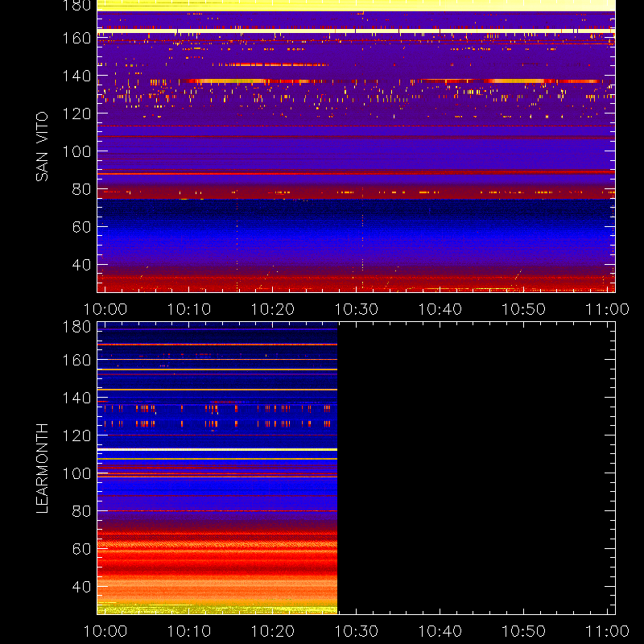Pick the 160 frequency label on San Vito axis
The image size is (644, 644).
(x=76, y=38)
